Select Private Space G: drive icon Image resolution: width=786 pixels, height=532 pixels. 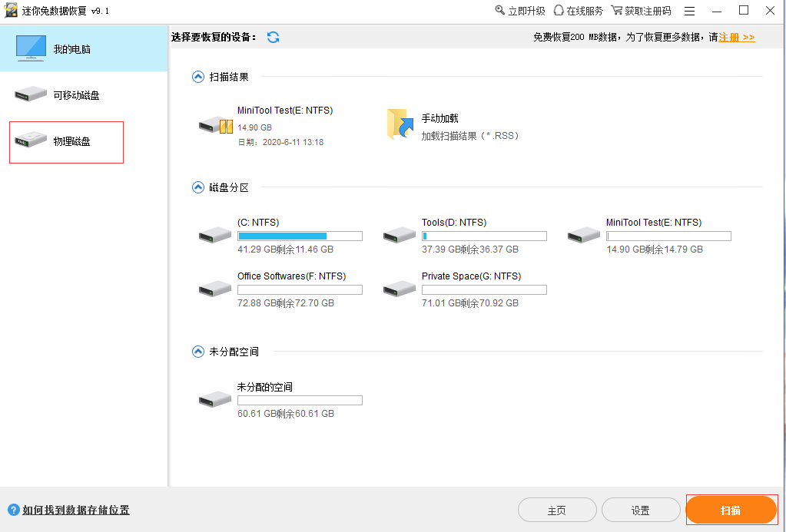coord(400,289)
